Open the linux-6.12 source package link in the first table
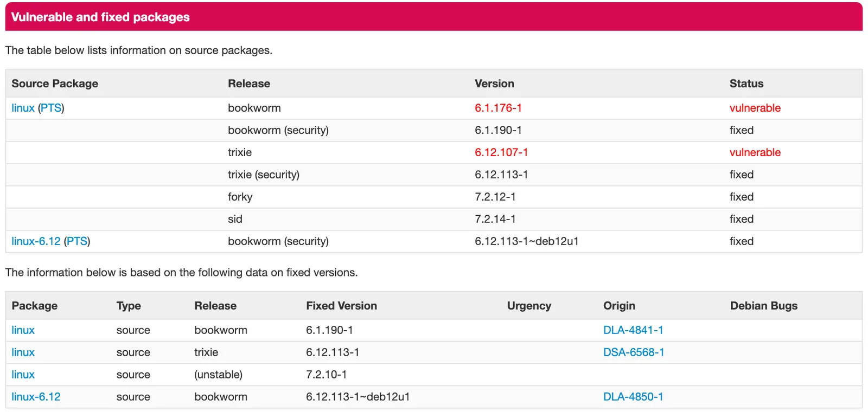 (x=36, y=241)
